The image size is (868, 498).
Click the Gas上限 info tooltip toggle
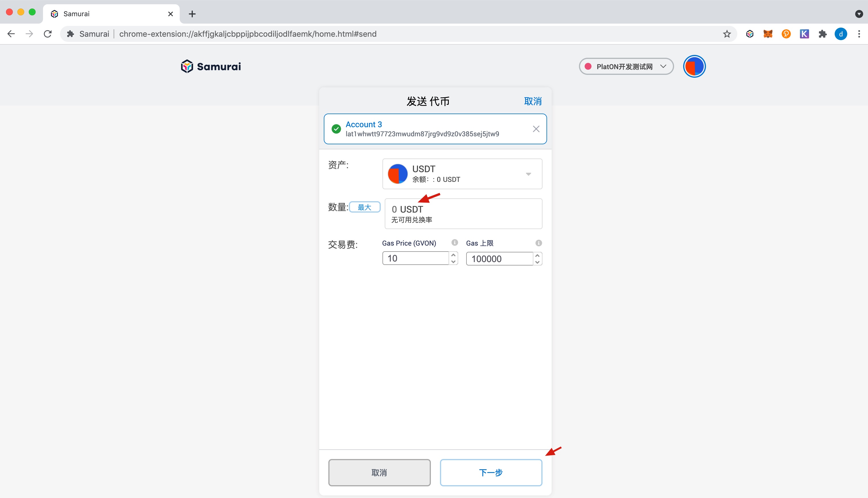pyautogui.click(x=538, y=243)
